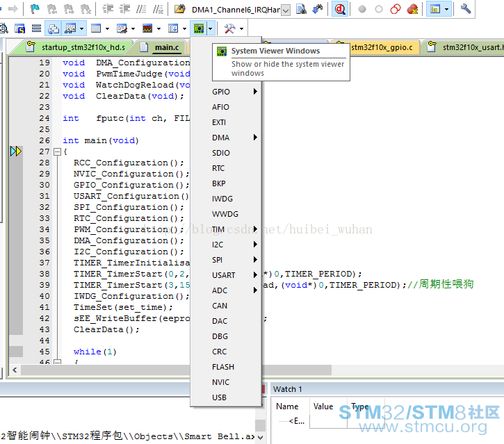Viewport: 504px width, 444px height.
Task: Disable all breakpoints
Action: (396, 9)
